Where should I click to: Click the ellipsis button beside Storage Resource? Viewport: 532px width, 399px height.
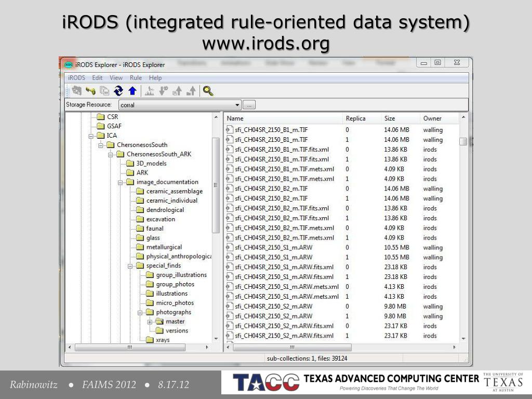249,105
